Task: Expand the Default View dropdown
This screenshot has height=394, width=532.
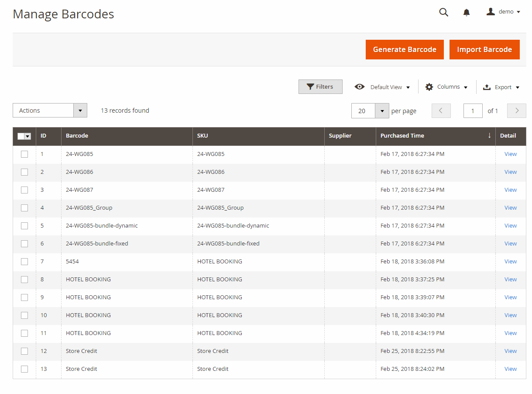Action: point(408,87)
